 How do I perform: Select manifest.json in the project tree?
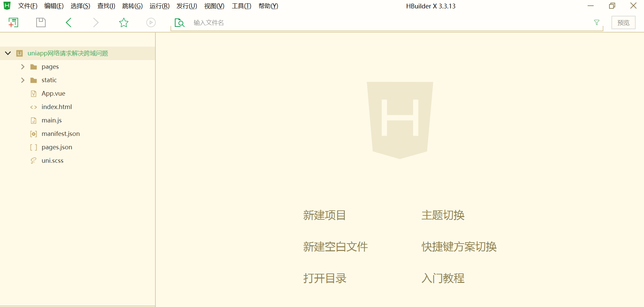61,134
